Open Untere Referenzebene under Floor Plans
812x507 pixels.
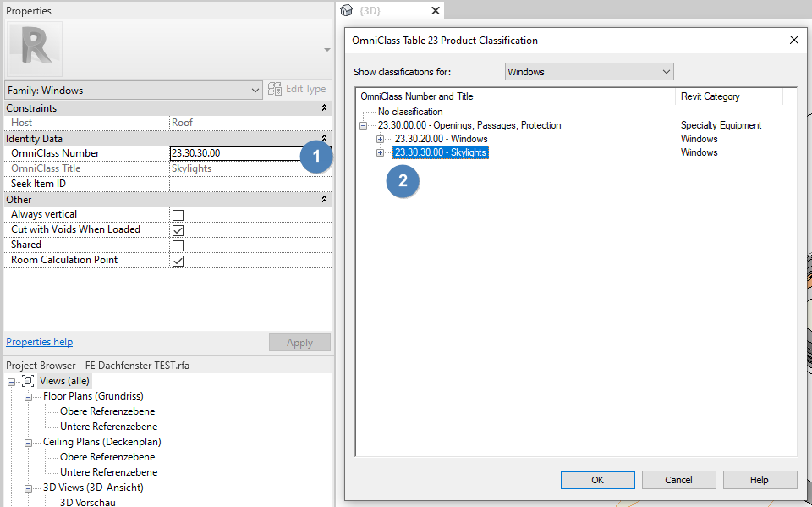tap(109, 426)
